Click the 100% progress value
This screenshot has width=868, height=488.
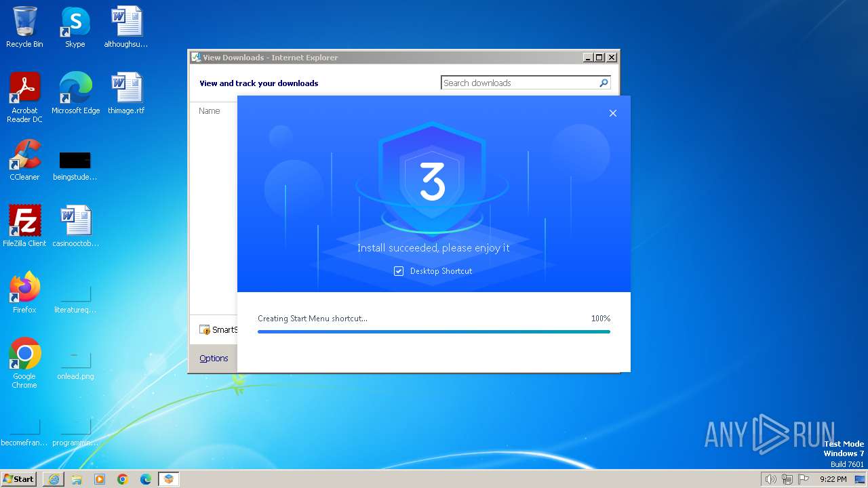[x=601, y=319]
